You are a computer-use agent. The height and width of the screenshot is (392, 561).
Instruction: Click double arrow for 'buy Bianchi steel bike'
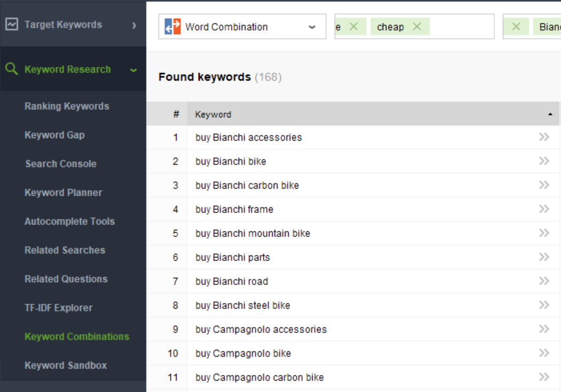544,305
